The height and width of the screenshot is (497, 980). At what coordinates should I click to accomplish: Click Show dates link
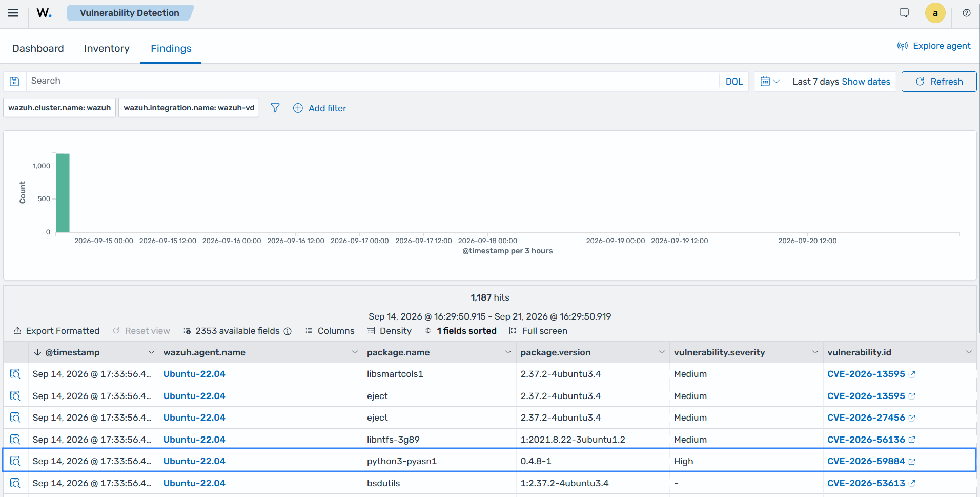coord(866,82)
